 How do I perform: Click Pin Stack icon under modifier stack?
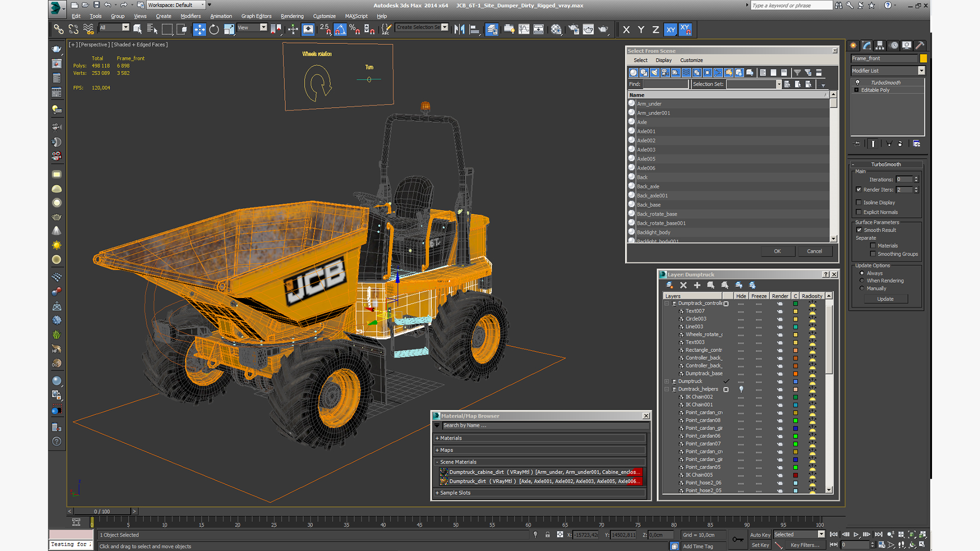[857, 143]
